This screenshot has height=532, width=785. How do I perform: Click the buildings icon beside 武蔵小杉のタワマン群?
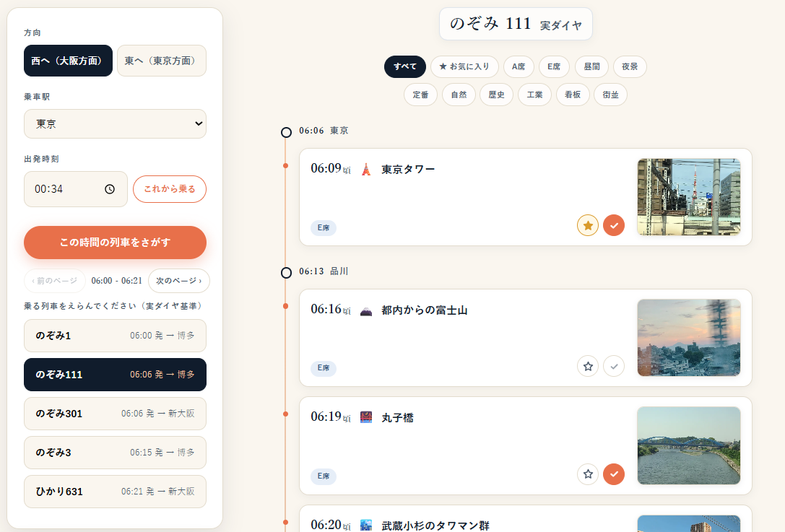pos(366,526)
